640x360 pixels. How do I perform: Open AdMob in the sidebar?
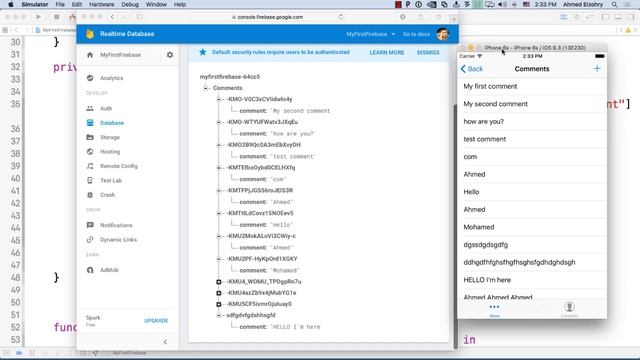click(109, 270)
